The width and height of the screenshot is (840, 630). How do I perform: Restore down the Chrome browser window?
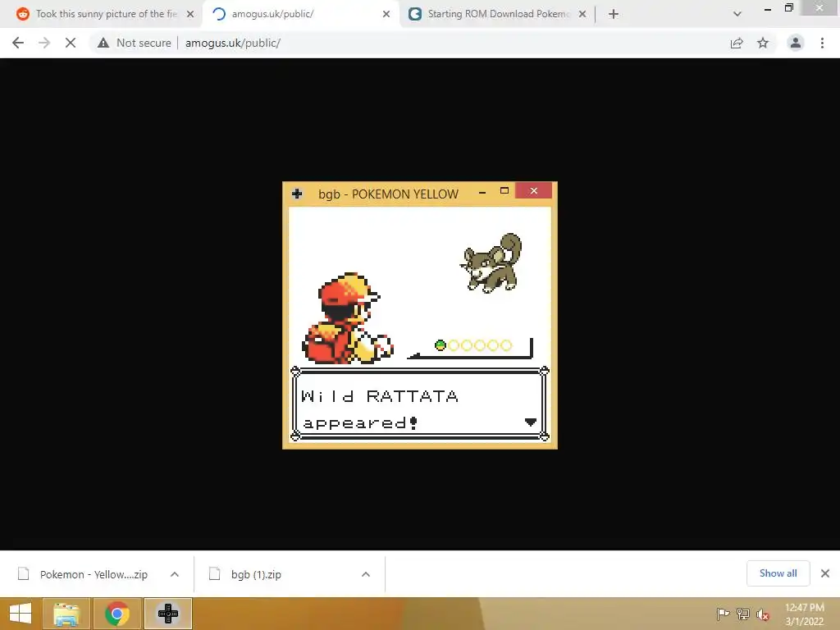(788, 7)
